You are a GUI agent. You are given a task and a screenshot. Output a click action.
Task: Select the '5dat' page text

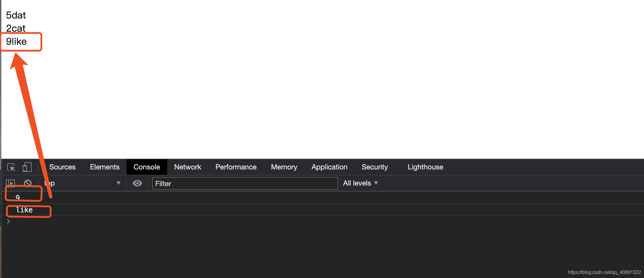(16, 15)
